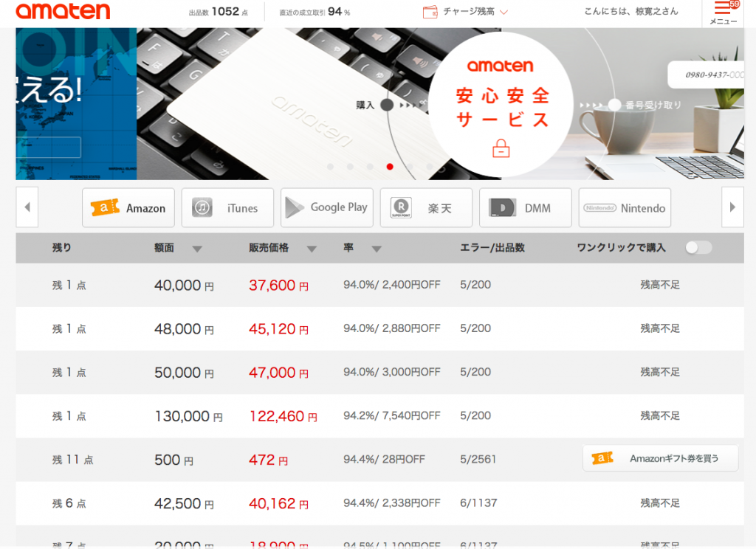This screenshot has height=549, width=756.
Task: Toggle the ワンクリックで購入 switch
Action: 698,248
